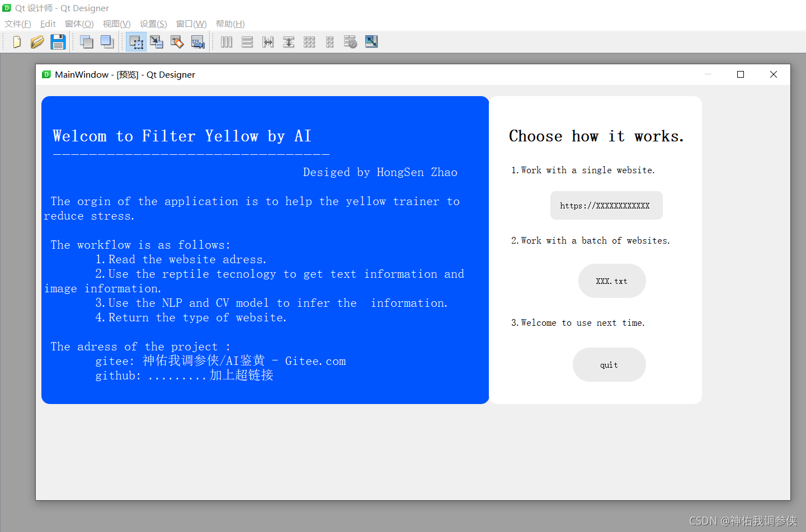Switch to Edit Signals/Slots mode icon
This screenshot has height=532, width=806.
click(157, 42)
